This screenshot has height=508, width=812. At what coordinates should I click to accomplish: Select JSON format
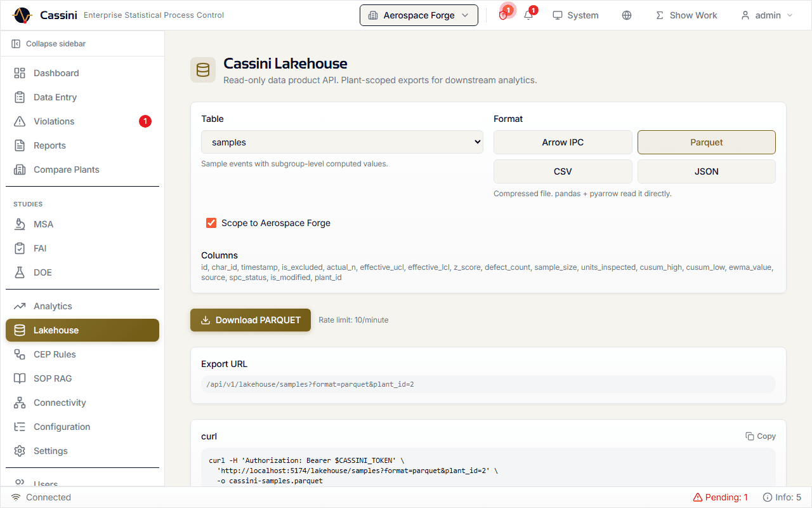click(x=707, y=171)
